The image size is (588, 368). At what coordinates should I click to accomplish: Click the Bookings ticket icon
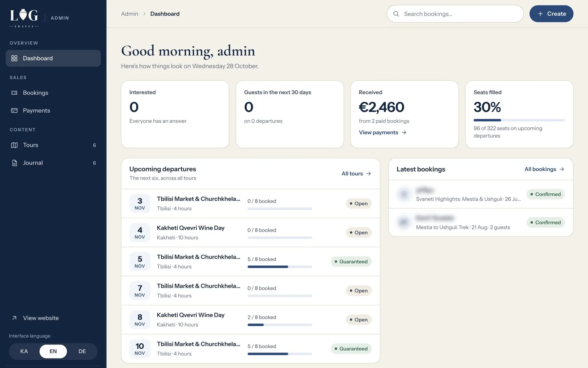[14, 93]
